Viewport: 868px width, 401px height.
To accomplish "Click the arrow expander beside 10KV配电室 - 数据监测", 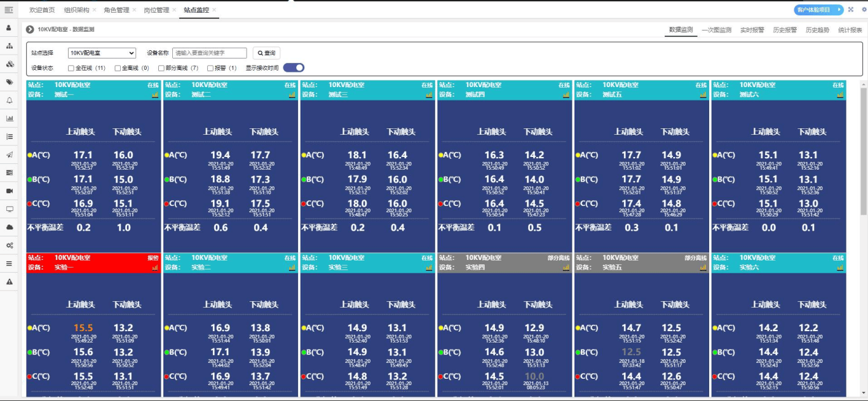I will (x=30, y=29).
